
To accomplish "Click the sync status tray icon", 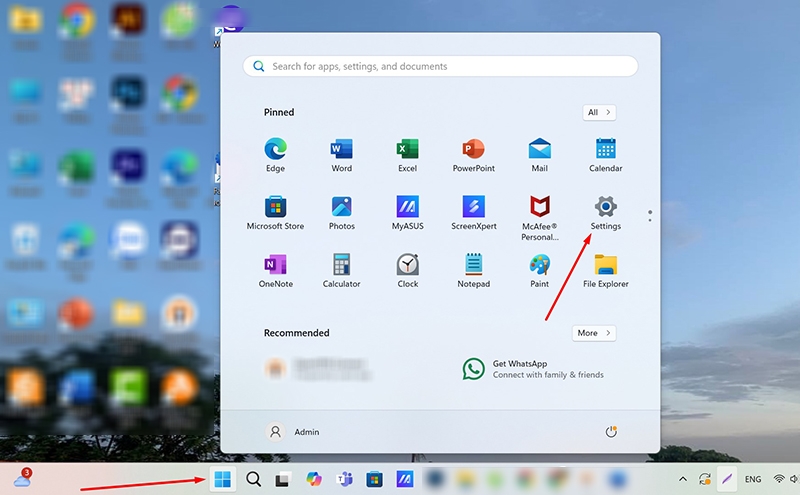I will [x=705, y=479].
